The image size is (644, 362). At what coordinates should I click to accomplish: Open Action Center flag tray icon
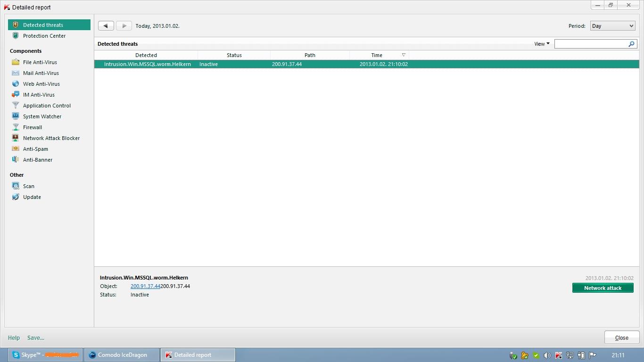pyautogui.click(x=593, y=355)
